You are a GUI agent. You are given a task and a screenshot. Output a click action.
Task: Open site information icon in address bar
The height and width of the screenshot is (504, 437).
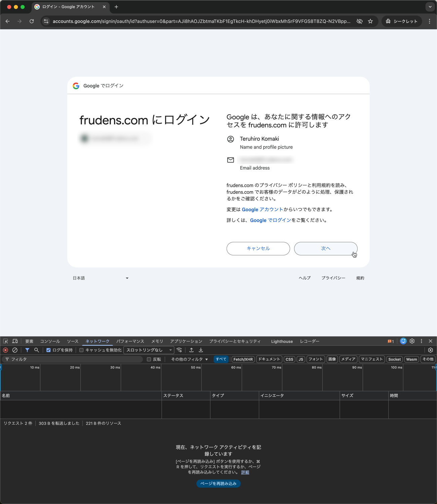(46, 21)
